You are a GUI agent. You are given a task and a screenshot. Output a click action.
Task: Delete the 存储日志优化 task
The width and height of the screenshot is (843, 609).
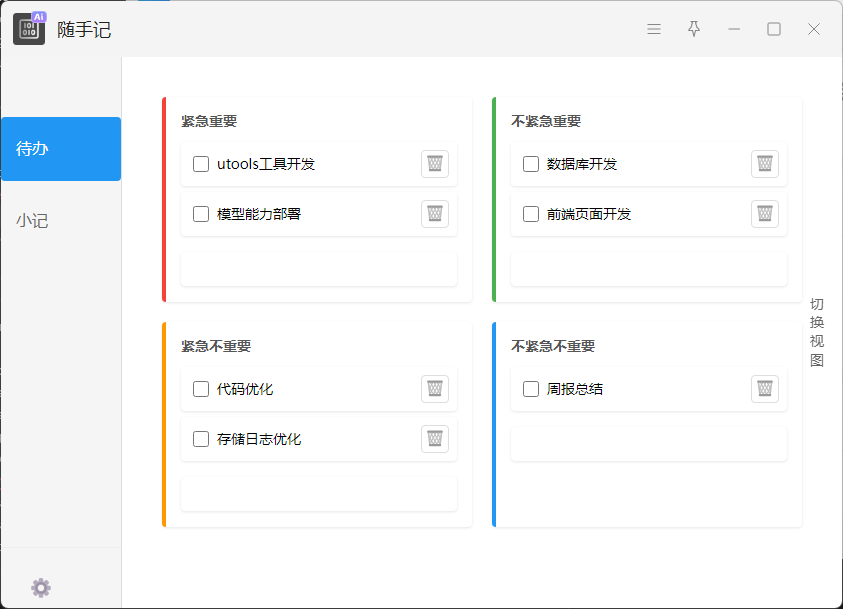435,439
